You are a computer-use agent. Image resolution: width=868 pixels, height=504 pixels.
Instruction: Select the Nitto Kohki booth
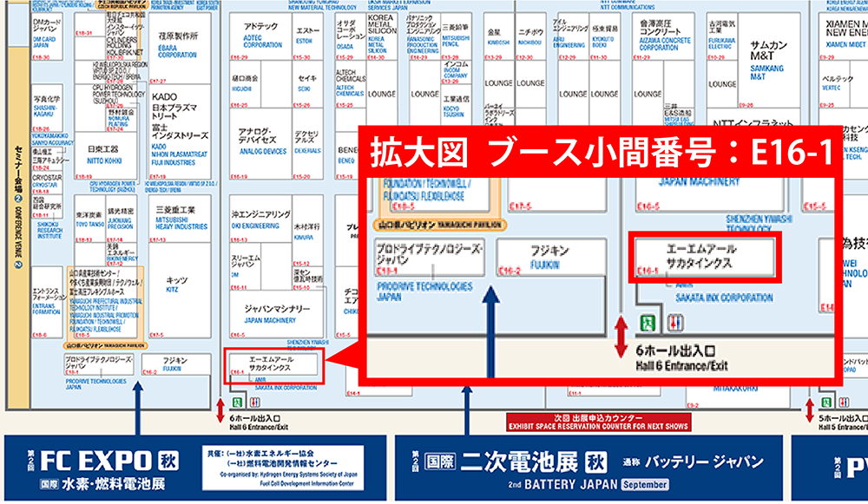[105, 155]
